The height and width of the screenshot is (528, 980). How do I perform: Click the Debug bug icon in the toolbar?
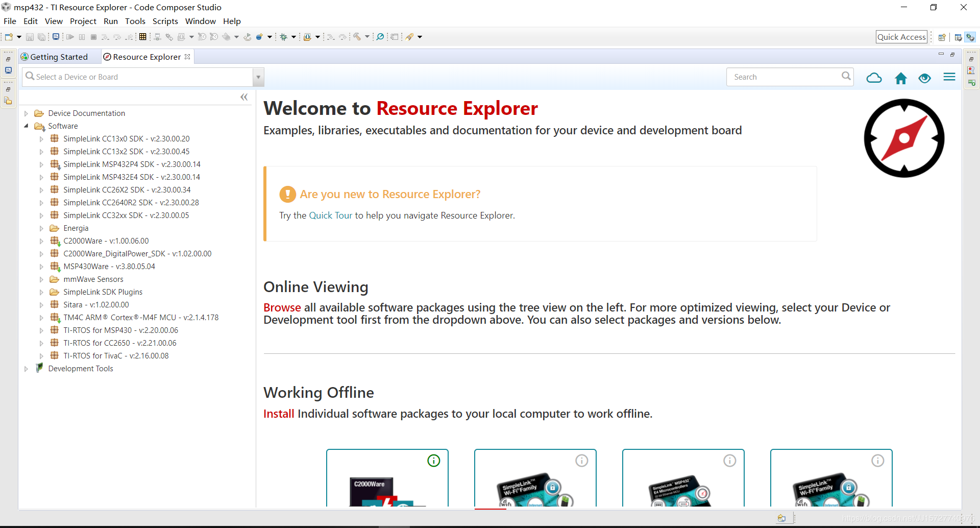pos(284,37)
